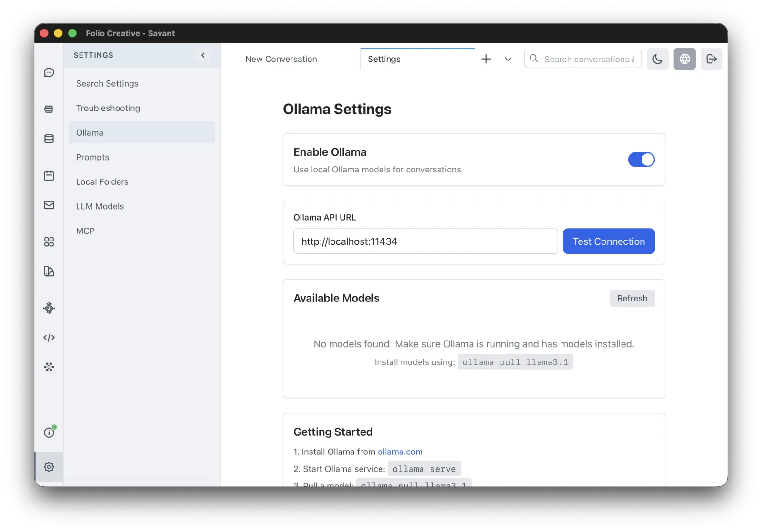Focus the Search conversations box

(583, 59)
